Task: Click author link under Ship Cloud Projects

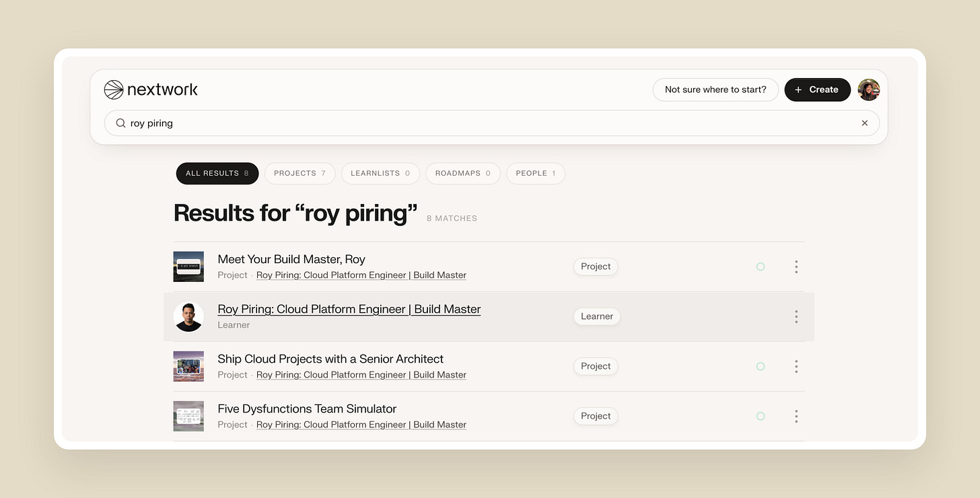Action: (361, 375)
